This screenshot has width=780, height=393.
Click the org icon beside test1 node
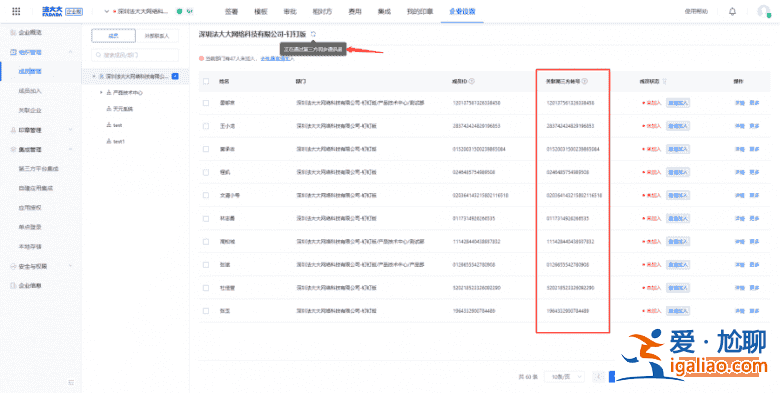(109, 141)
